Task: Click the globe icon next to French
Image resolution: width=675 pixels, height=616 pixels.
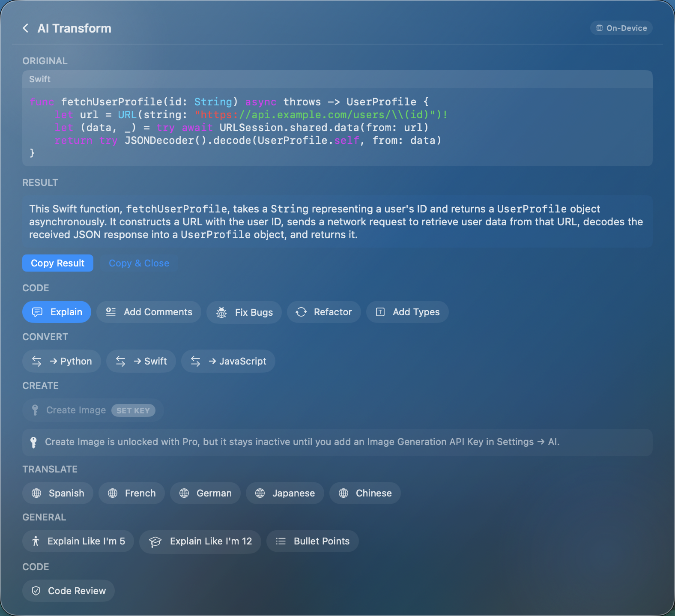Action: pos(113,493)
